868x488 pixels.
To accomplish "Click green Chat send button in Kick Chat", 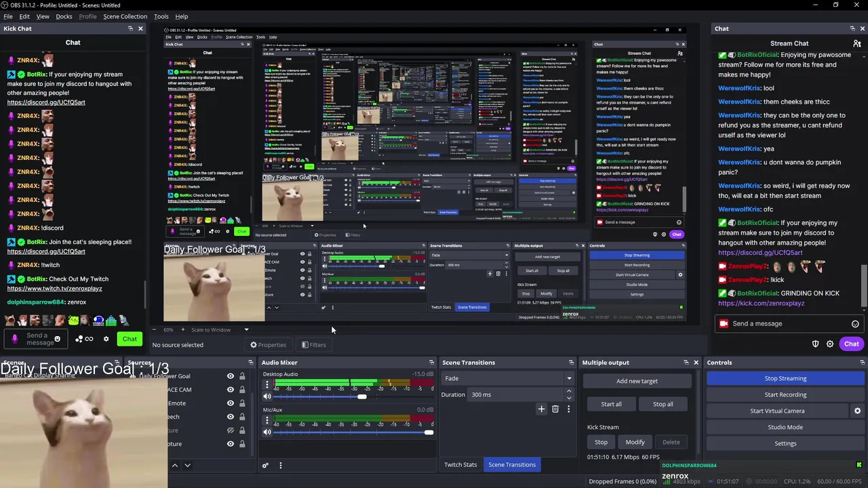I will [130, 339].
